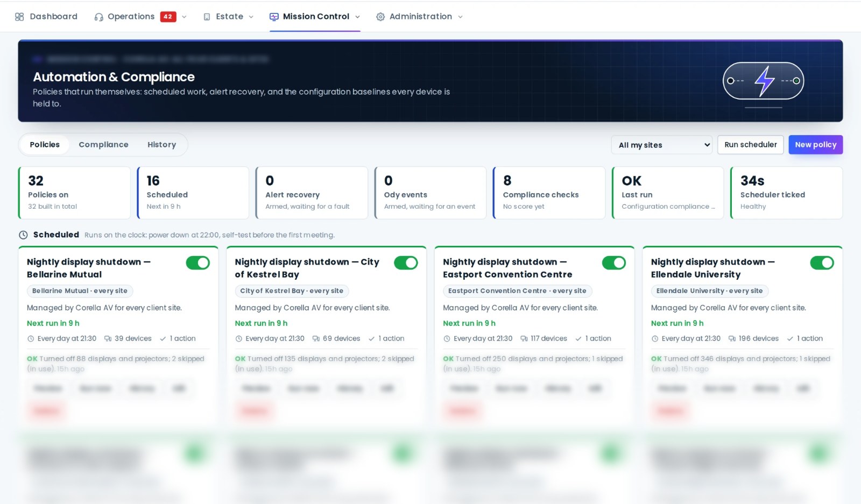
Task: Expand the Estate menu chevron
Action: pos(251,17)
